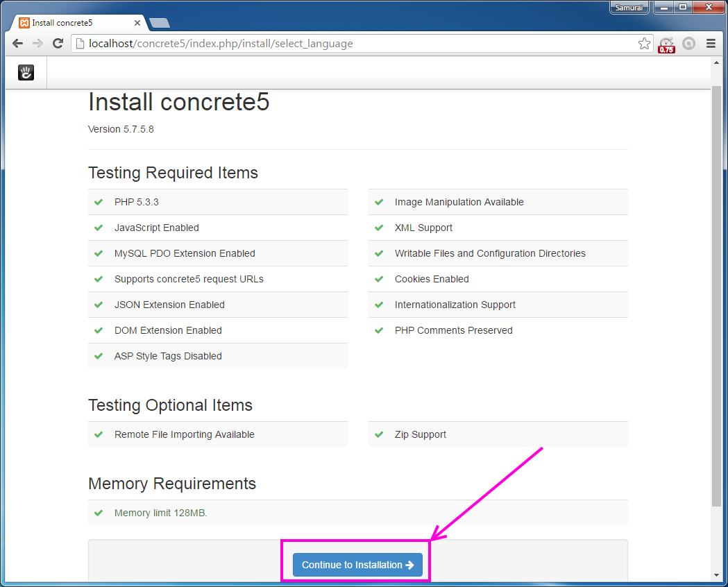The width and height of the screenshot is (728, 587).
Task: Click the concrete5 hand logo icon
Action: pos(26,72)
